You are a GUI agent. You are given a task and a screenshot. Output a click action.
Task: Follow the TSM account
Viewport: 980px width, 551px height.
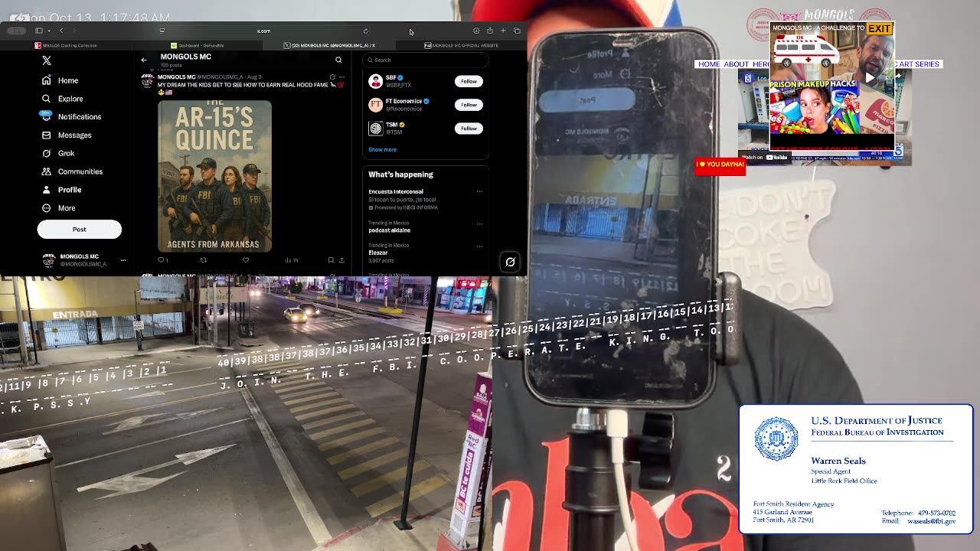point(469,129)
